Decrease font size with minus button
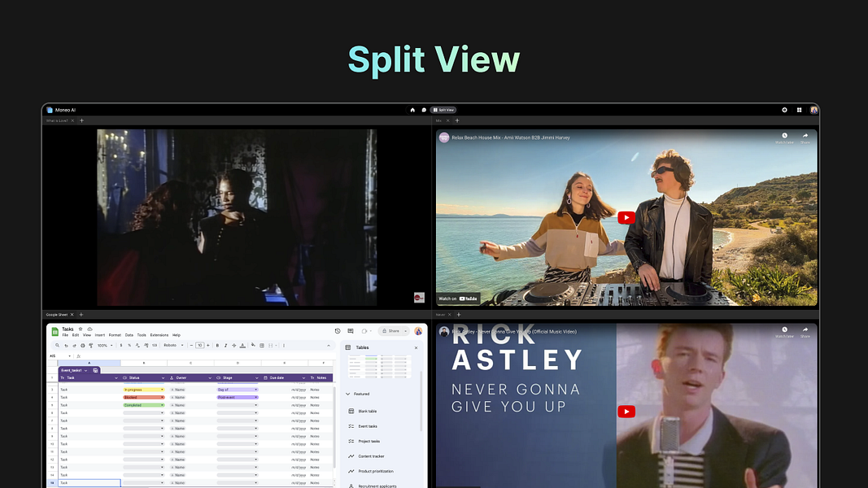 tap(191, 345)
